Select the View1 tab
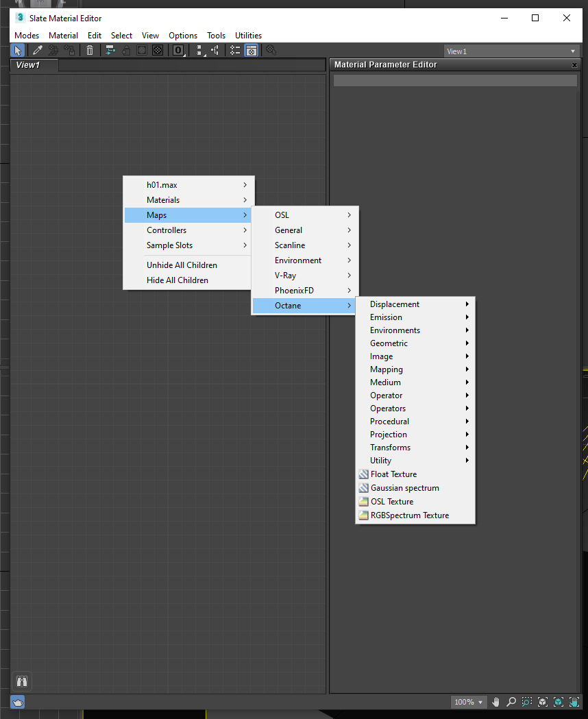Image resolution: width=588 pixels, height=719 pixels. pyautogui.click(x=34, y=65)
